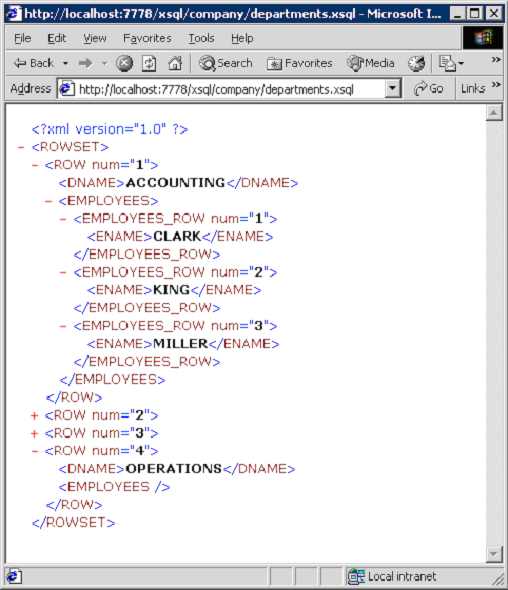Open the address bar URL dropdown
Viewport: 508px width, 590px height.
392,89
